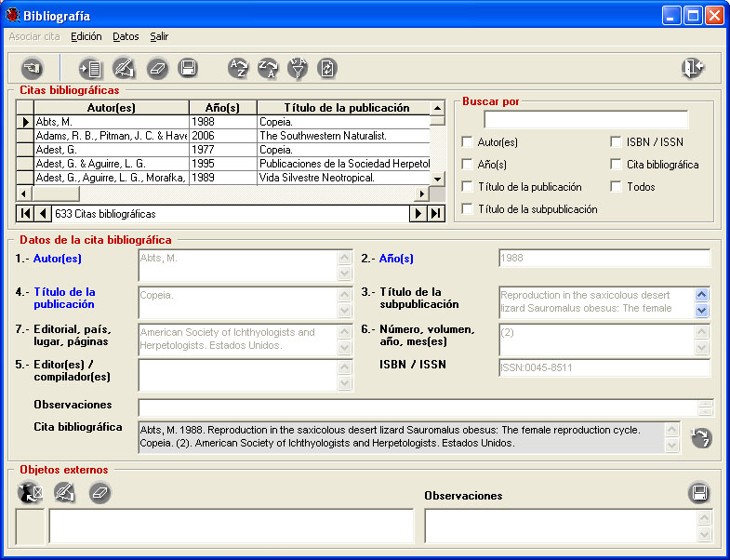Click the refresh document toolbar icon
Image resolution: width=730 pixels, height=560 pixels.
327,69
